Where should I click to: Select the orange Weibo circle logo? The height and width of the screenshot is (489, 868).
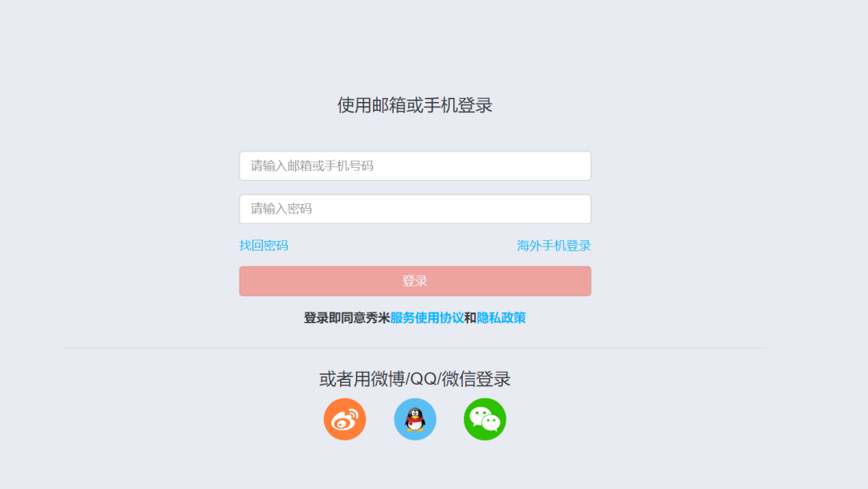coord(344,419)
